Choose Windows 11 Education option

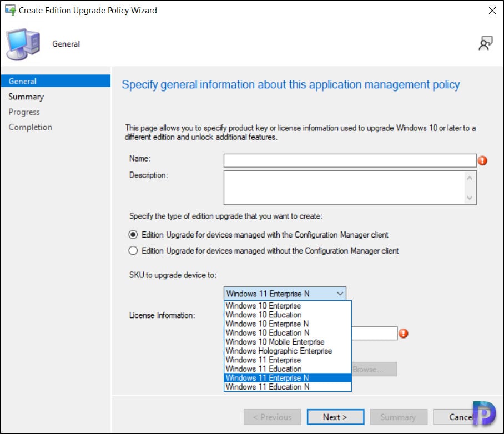288,369
